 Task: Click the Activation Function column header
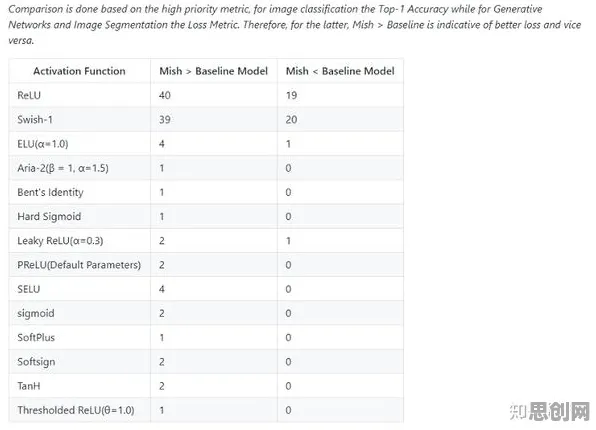click(79, 71)
